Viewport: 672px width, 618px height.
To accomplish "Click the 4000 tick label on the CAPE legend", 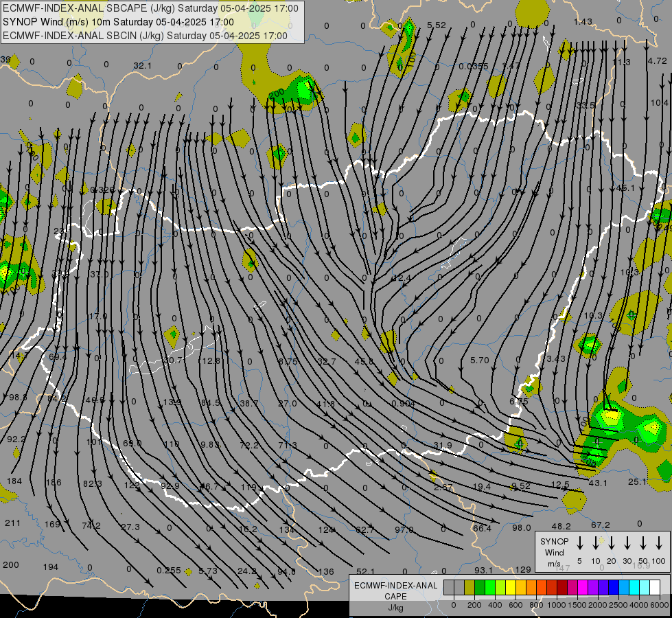I will pos(639,605).
